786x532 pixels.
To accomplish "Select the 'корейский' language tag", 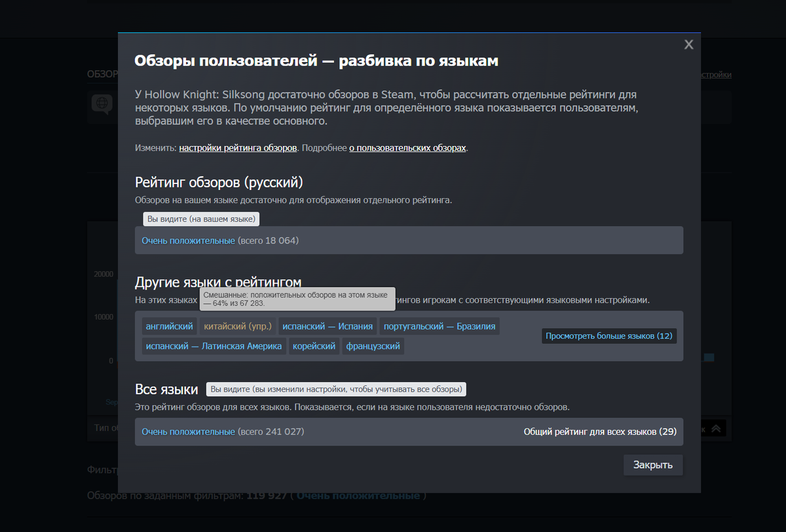I will (314, 346).
